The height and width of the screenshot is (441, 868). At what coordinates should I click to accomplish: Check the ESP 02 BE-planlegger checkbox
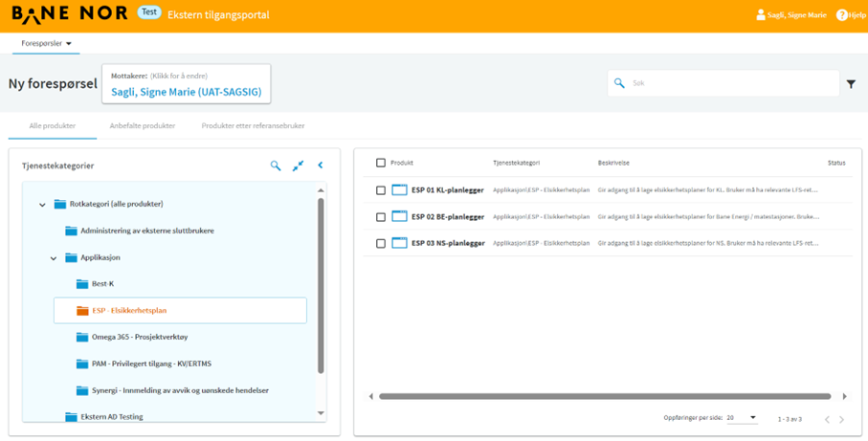(380, 217)
